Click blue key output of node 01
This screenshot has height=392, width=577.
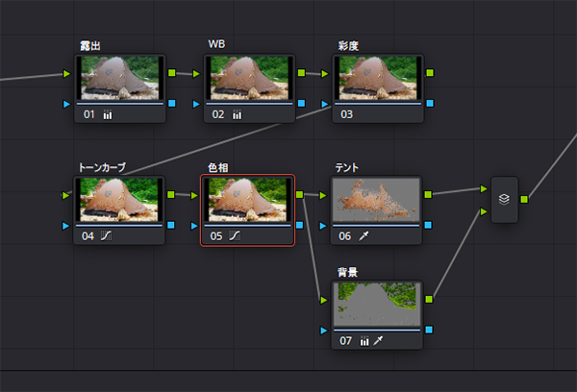pyautogui.click(x=172, y=104)
